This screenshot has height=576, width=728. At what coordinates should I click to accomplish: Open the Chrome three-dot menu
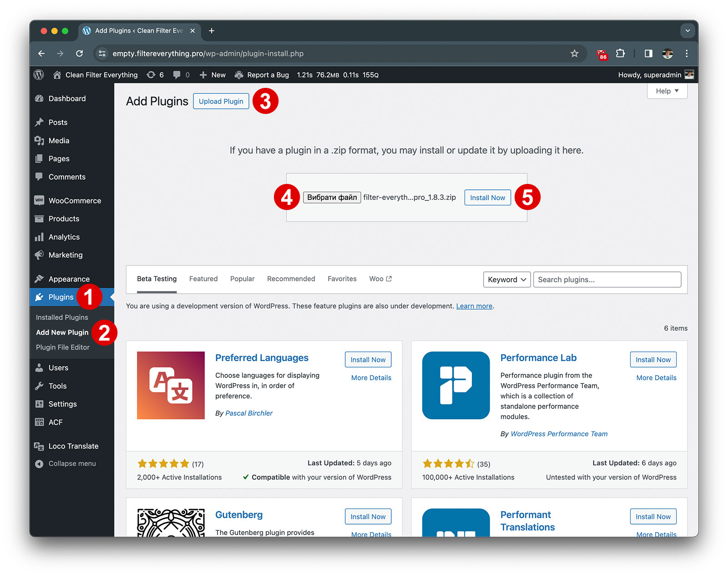687,54
